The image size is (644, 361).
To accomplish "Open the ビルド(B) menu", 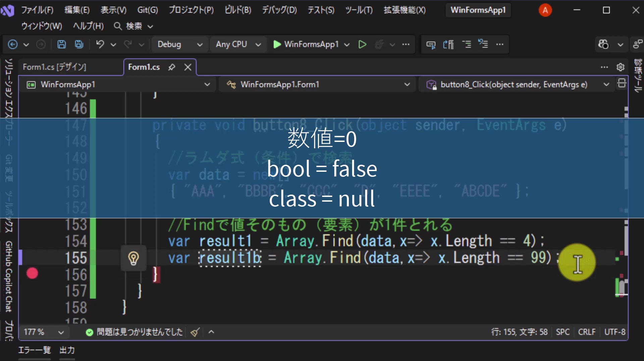I will [x=238, y=10].
